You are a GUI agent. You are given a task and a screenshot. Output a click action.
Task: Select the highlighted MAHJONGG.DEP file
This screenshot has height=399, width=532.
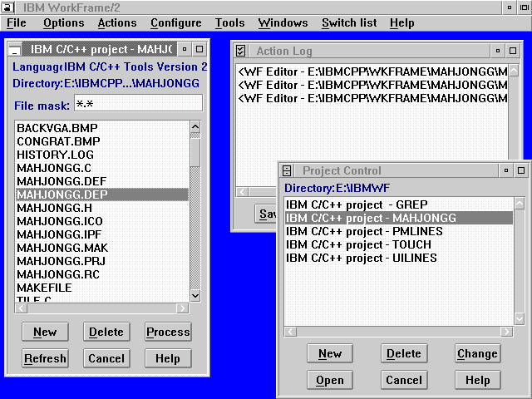point(102,195)
